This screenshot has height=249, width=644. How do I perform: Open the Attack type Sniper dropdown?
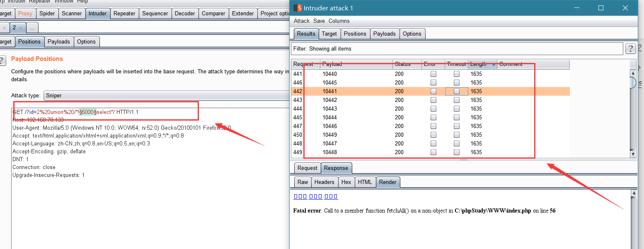pyautogui.click(x=166, y=95)
